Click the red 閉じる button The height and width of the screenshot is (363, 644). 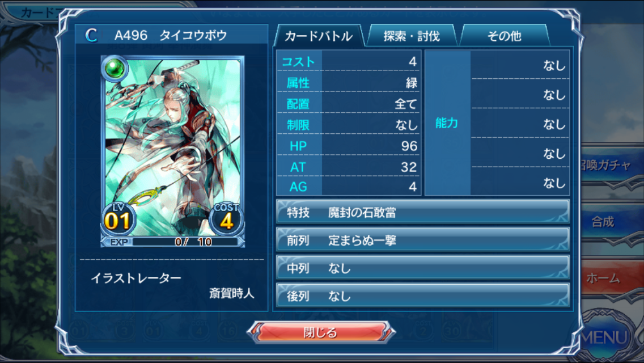pos(321,332)
